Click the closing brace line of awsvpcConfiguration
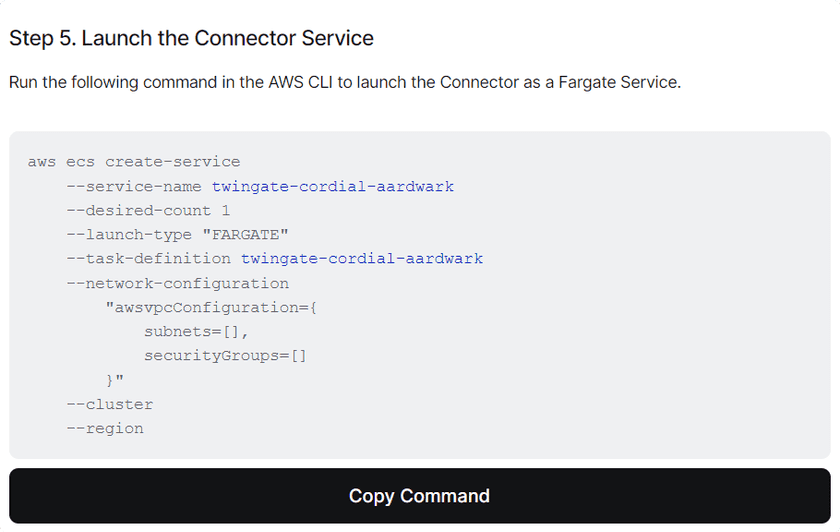The image size is (840, 532). [114, 380]
